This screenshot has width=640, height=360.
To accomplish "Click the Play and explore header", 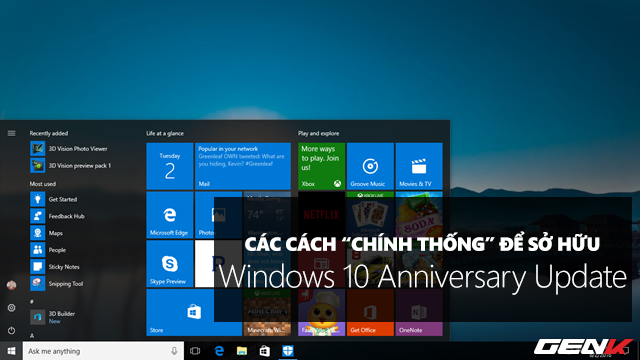I will click(318, 133).
